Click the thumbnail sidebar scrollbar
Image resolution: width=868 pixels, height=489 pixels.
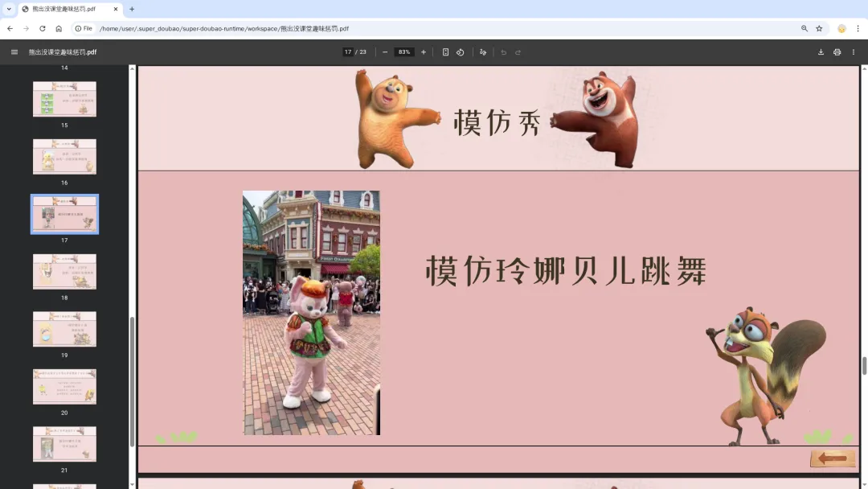coord(132,381)
